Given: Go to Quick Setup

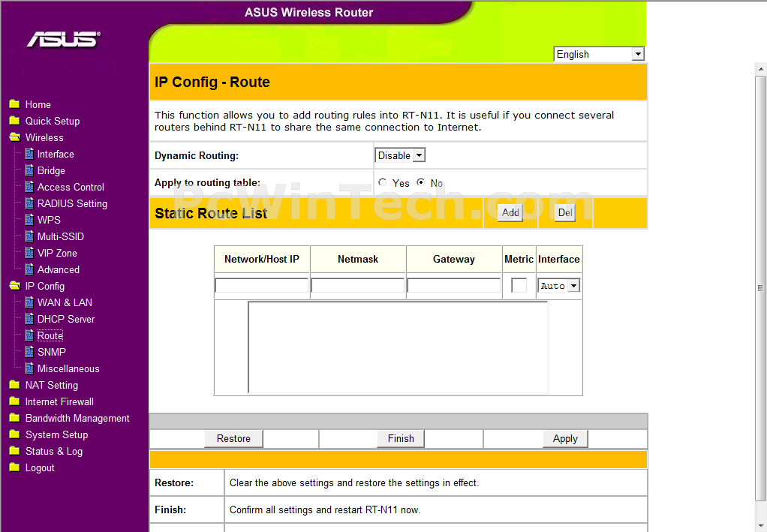Looking at the screenshot, I should (x=53, y=122).
